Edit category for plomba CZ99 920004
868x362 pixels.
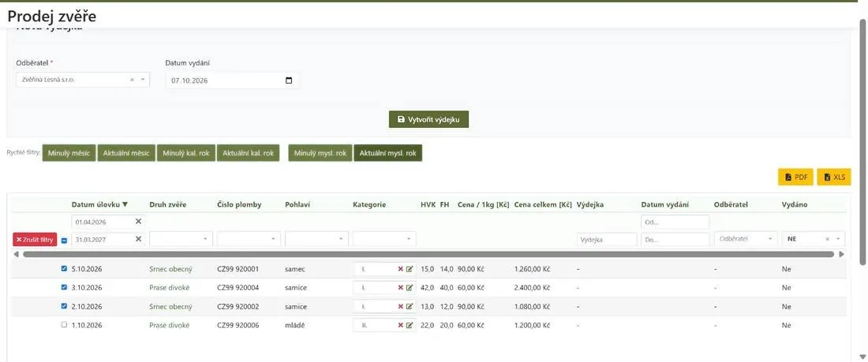point(410,288)
